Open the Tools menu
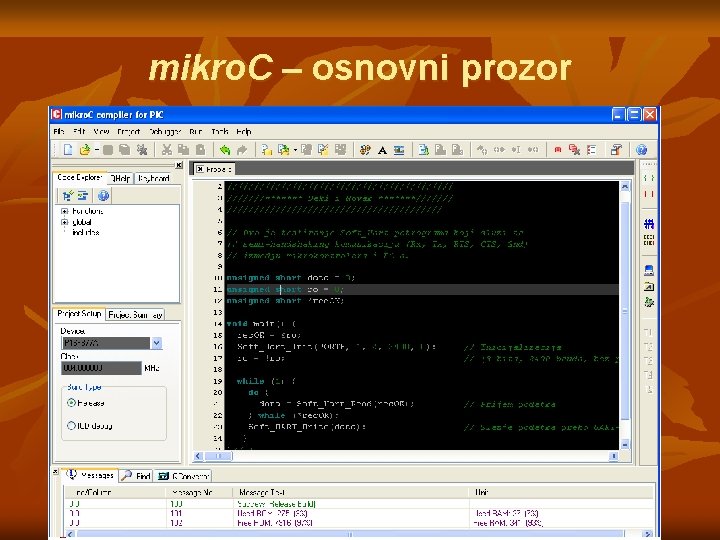 220,132
